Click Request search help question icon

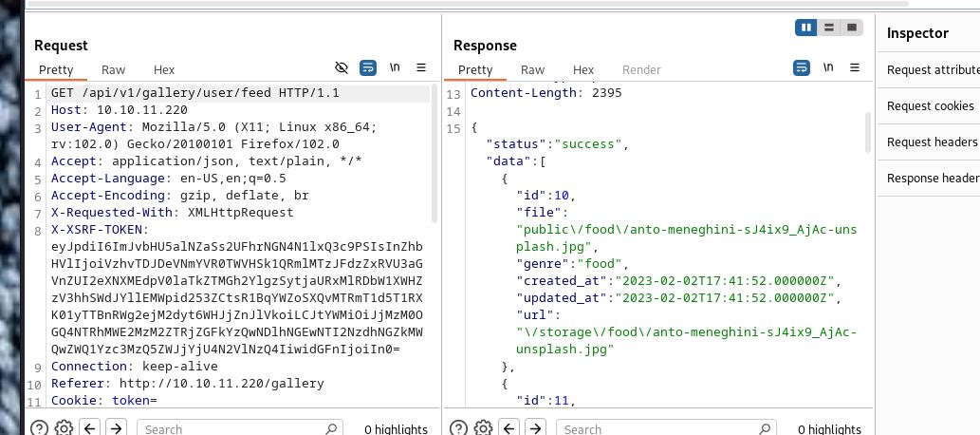pyautogui.click(x=39, y=428)
